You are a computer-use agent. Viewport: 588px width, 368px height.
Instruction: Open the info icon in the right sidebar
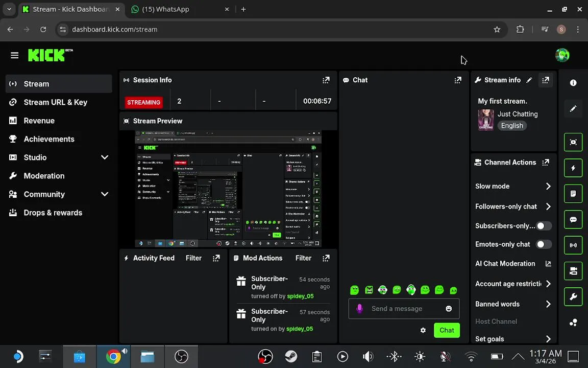573,83
